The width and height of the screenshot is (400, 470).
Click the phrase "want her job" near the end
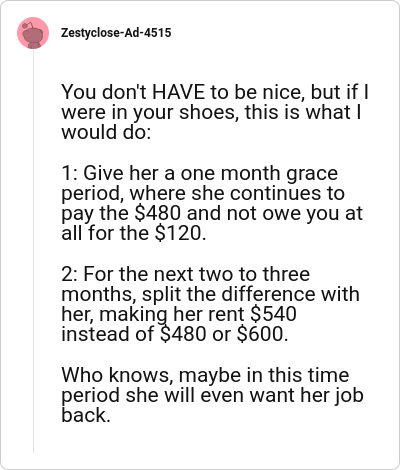click(x=307, y=395)
